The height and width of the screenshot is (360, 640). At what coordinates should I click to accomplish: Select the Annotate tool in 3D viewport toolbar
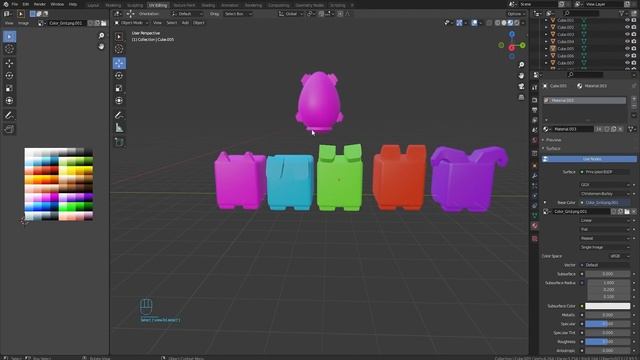coord(119,115)
